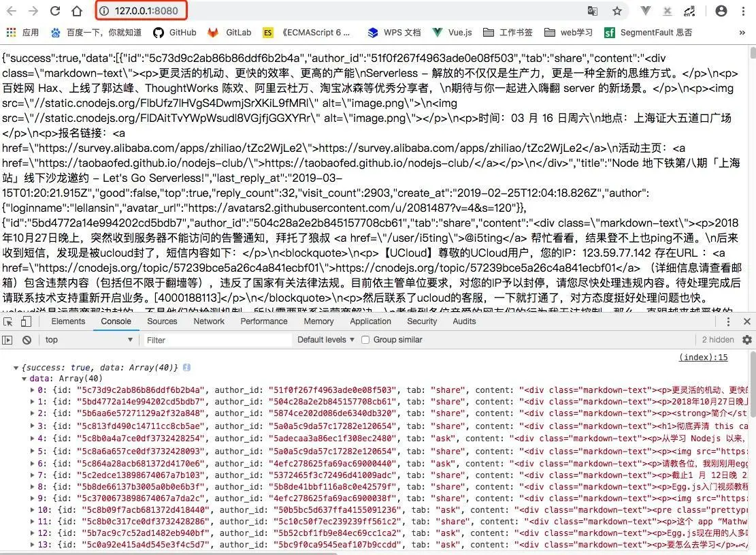Go forward using the browser forward arrow
This screenshot has height=555, width=756.
tap(33, 11)
